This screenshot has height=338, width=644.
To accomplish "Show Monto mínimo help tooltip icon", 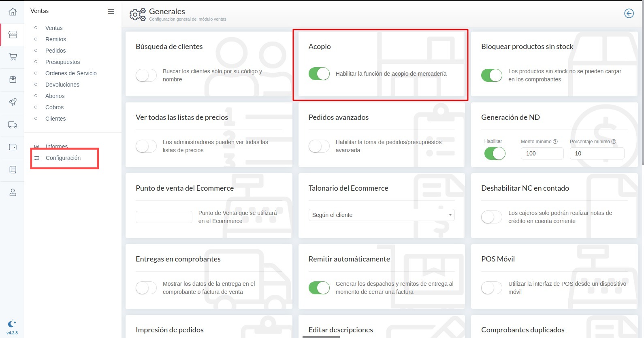I will click(555, 142).
